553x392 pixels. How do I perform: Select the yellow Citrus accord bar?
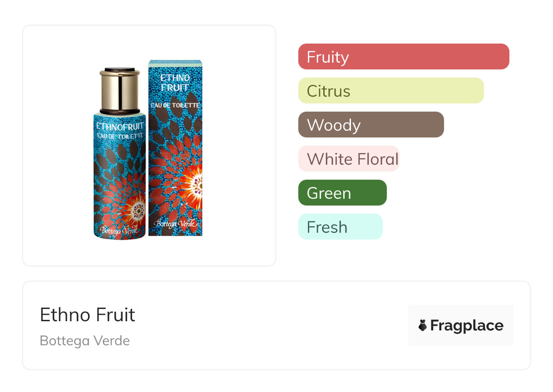[x=390, y=91]
